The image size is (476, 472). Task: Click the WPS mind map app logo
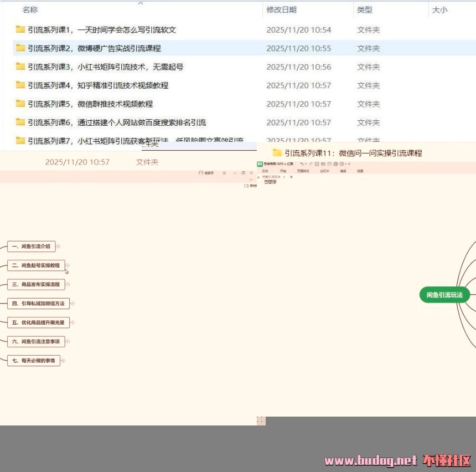click(259, 164)
